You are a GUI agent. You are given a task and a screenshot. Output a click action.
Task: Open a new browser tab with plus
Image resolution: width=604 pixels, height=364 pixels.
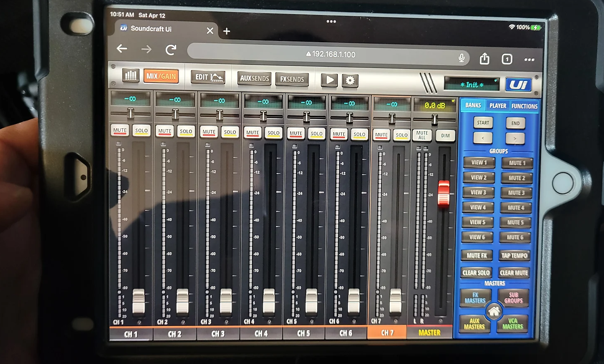(x=226, y=31)
